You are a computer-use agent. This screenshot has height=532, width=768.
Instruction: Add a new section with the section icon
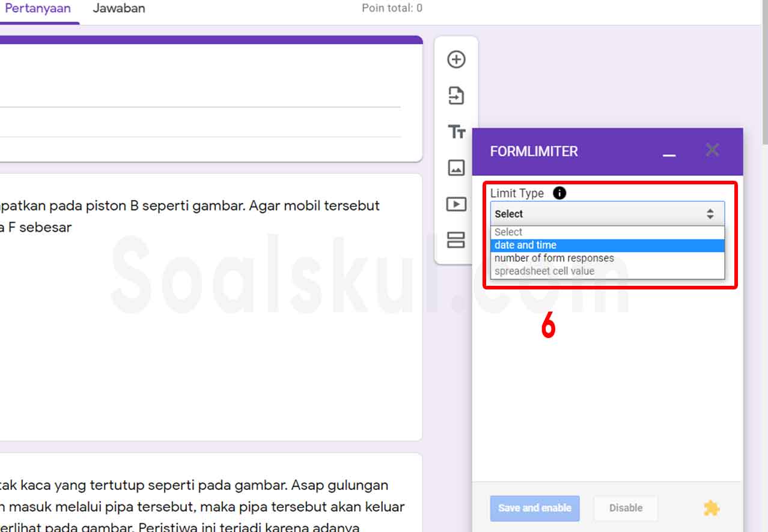pos(456,240)
